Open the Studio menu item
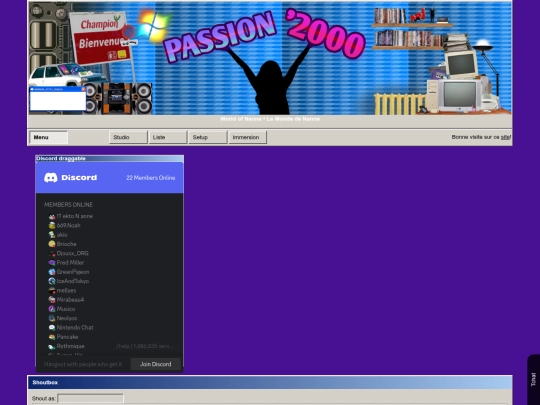This screenshot has width=540, height=405. (x=128, y=137)
